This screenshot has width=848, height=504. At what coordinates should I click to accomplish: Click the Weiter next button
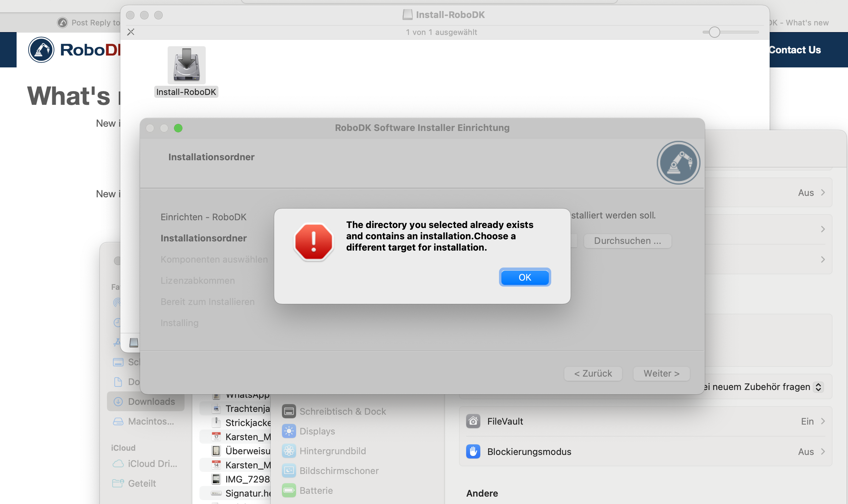661,373
